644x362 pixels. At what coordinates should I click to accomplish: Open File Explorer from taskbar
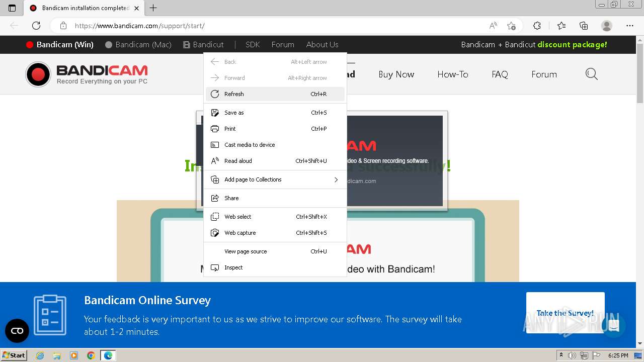coord(57,355)
